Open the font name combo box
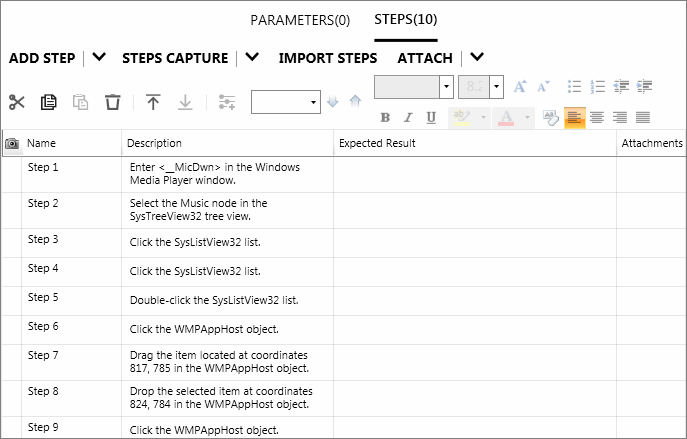The image size is (687, 439). [x=445, y=87]
